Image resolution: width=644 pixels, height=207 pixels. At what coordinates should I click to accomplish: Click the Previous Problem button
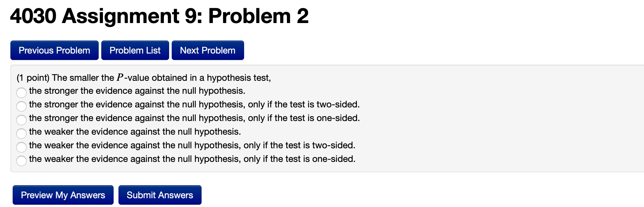coord(54,50)
